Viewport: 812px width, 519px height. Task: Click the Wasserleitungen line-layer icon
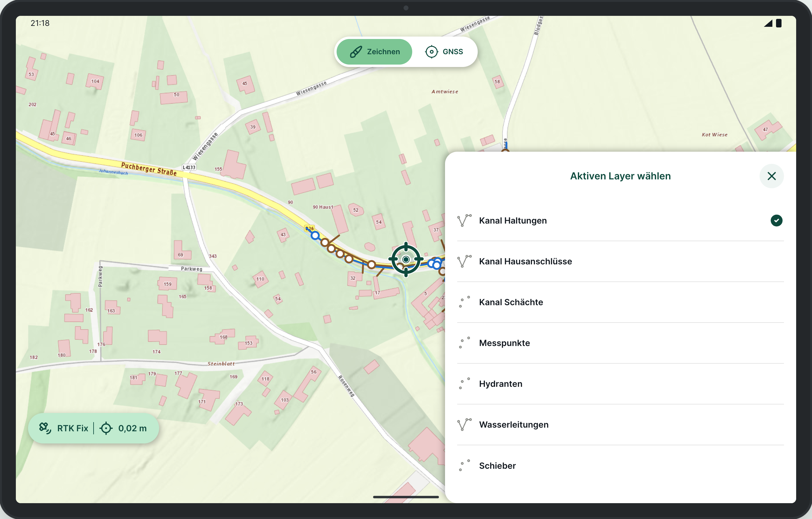(x=464, y=424)
